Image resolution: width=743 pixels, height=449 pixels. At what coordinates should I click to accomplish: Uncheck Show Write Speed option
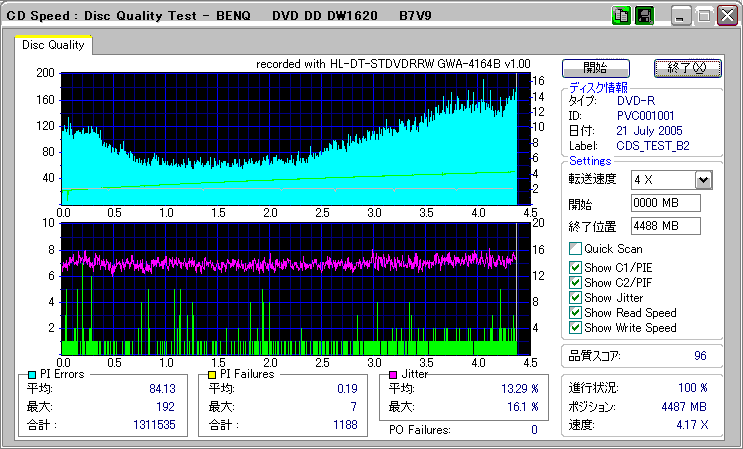point(575,328)
